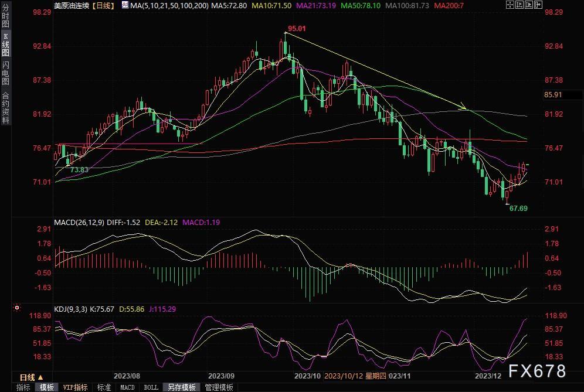Open VIP指标 tab

point(76,387)
